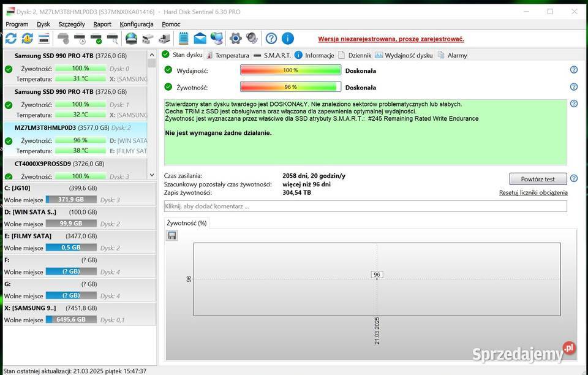
Task: Click the blue envelope email icon
Action: click(200, 38)
